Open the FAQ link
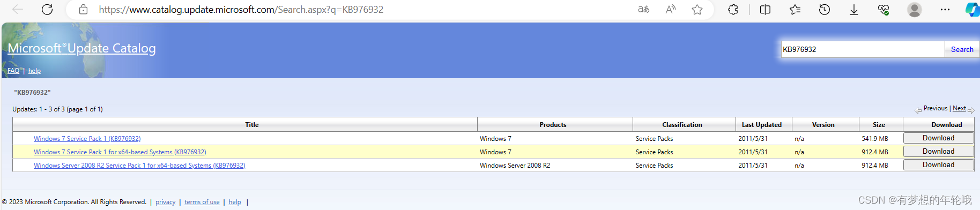 13,71
